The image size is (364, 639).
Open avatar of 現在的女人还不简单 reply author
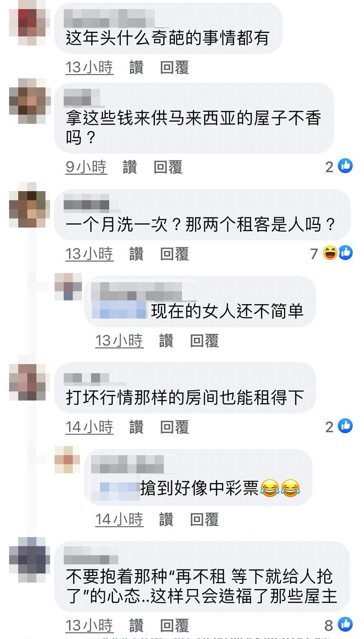68,287
